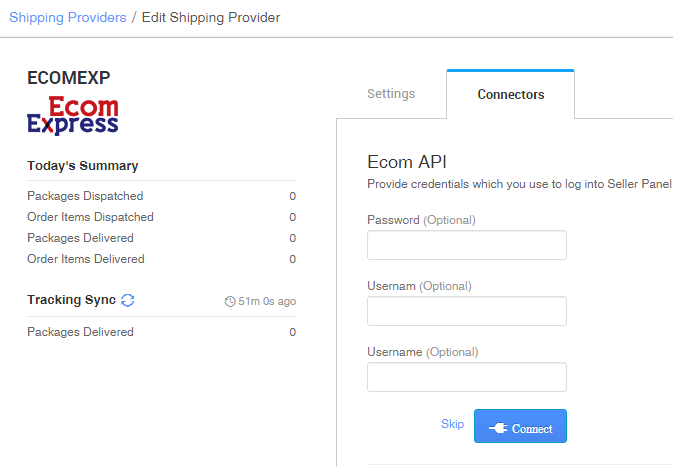Click Edit Shipping Provider breadcrumb text
Image resolution: width=673 pixels, height=467 pixels.
click(211, 17)
